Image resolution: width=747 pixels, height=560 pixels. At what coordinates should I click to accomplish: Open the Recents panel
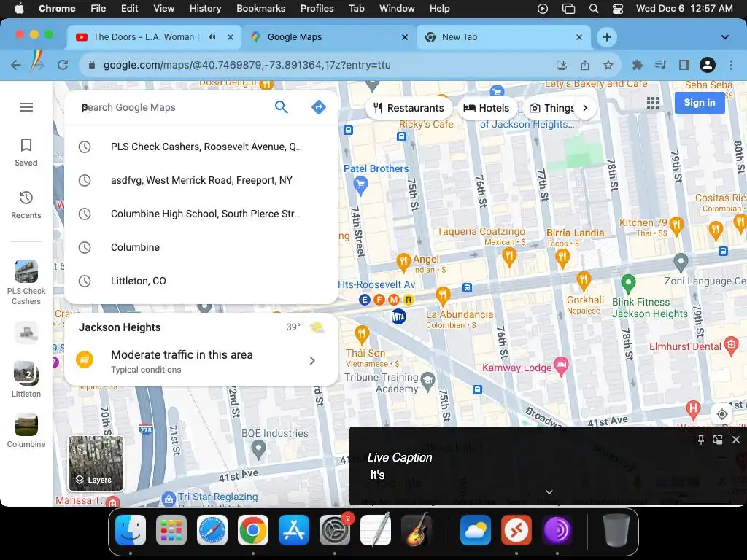point(26,205)
